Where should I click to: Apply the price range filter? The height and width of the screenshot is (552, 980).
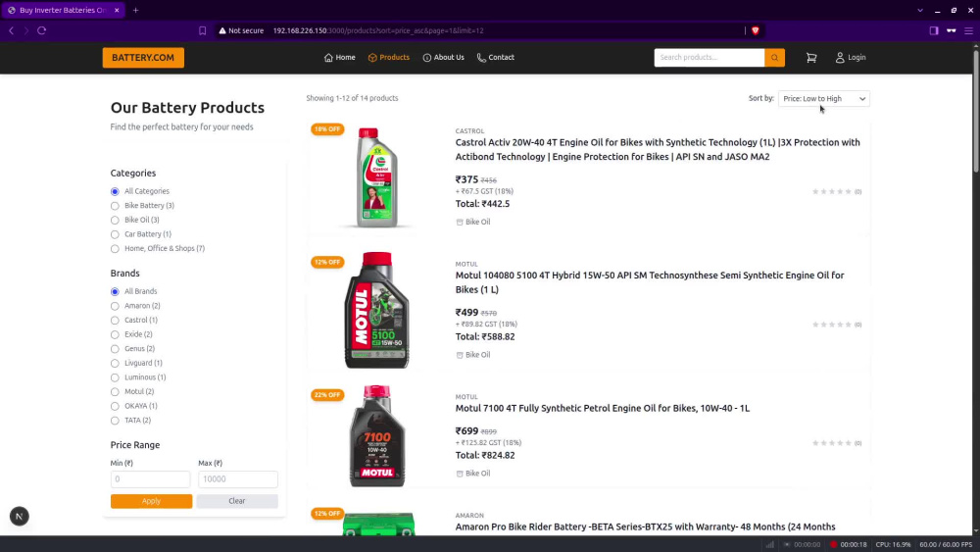tap(151, 501)
